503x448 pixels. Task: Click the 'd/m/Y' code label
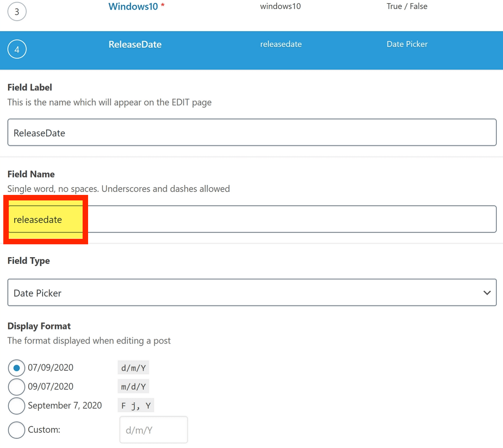coord(133,368)
